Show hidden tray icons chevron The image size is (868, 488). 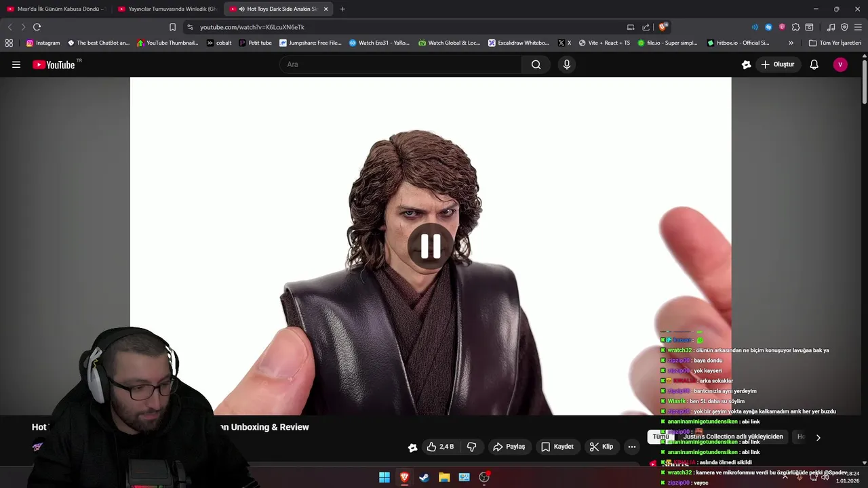[x=785, y=476]
